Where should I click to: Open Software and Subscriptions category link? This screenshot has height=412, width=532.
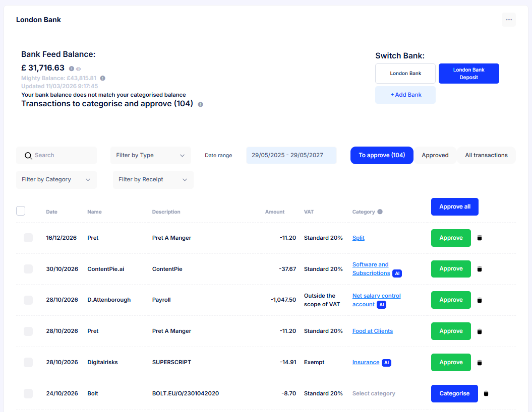371,269
